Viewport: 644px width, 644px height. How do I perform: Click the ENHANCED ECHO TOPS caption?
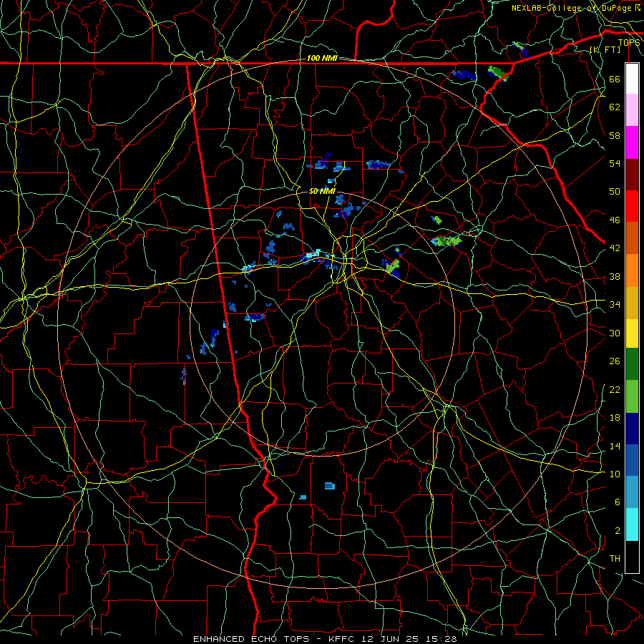click(253, 639)
